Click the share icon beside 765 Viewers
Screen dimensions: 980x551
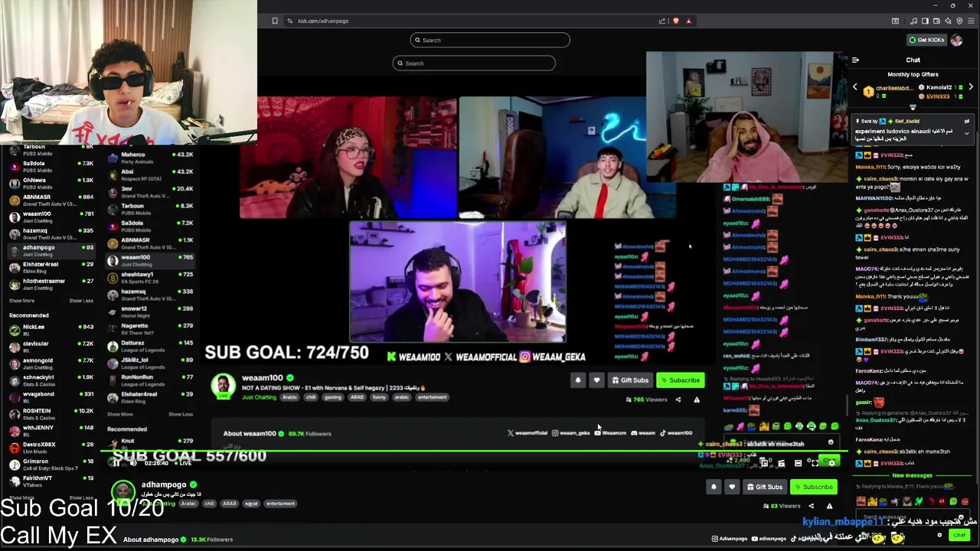(678, 399)
